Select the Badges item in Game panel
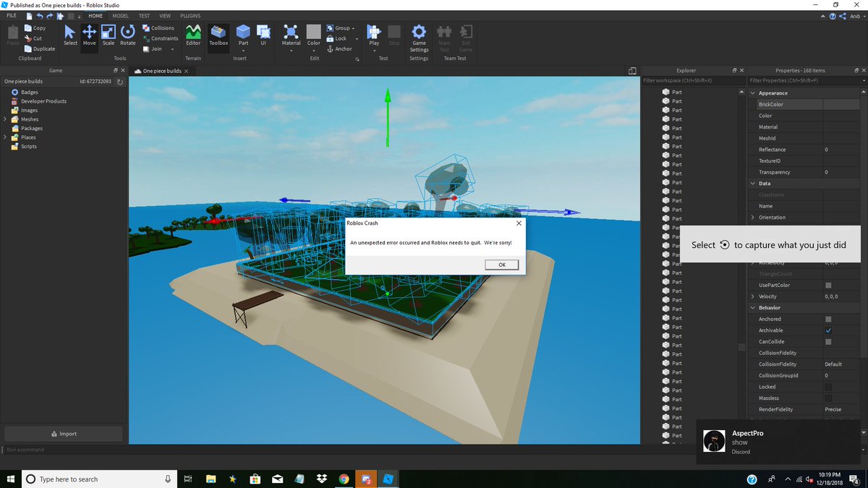 pyautogui.click(x=30, y=93)
